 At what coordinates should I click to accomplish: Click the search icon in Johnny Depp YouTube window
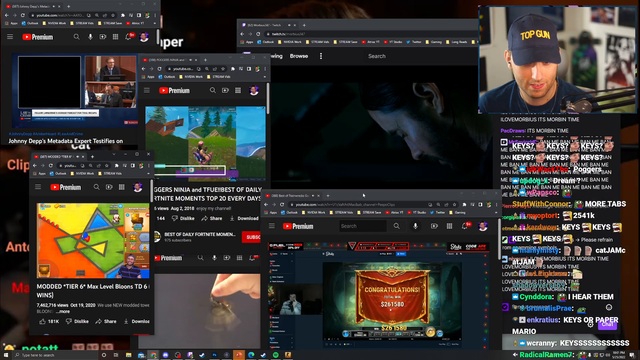pyautogui.click(x=76, y=37)
